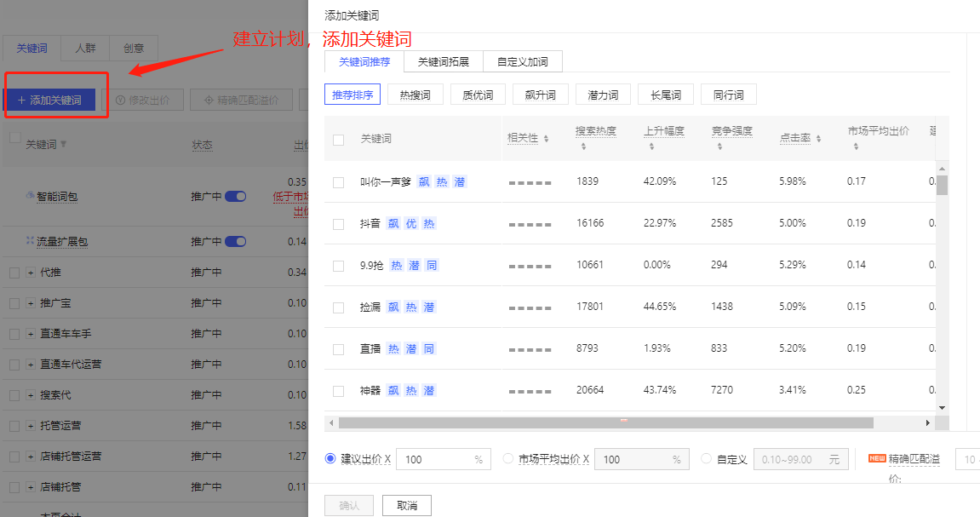Select the 建议出价 radio option
This screenshot has width=980, height=517.
coord(330,458)
